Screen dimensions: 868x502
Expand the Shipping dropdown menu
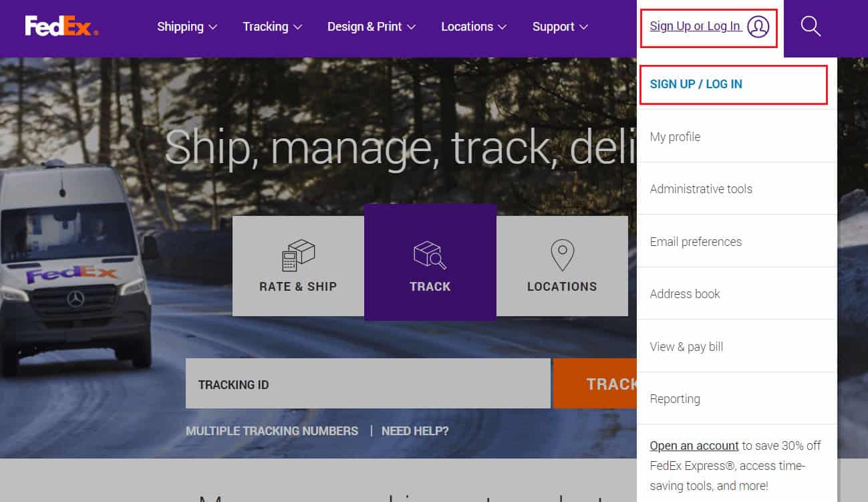[x=187, y=27]
